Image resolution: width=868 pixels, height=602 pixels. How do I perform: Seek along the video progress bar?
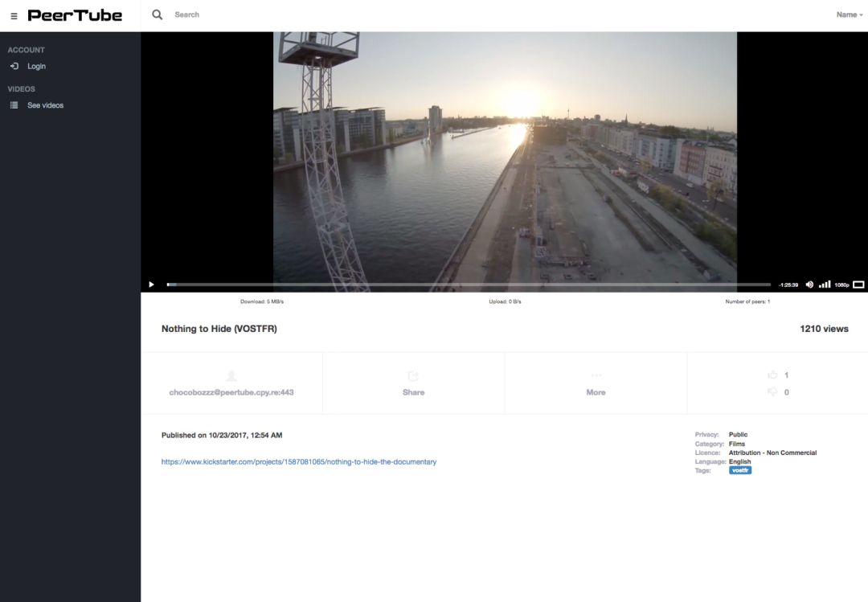[468, 285]
